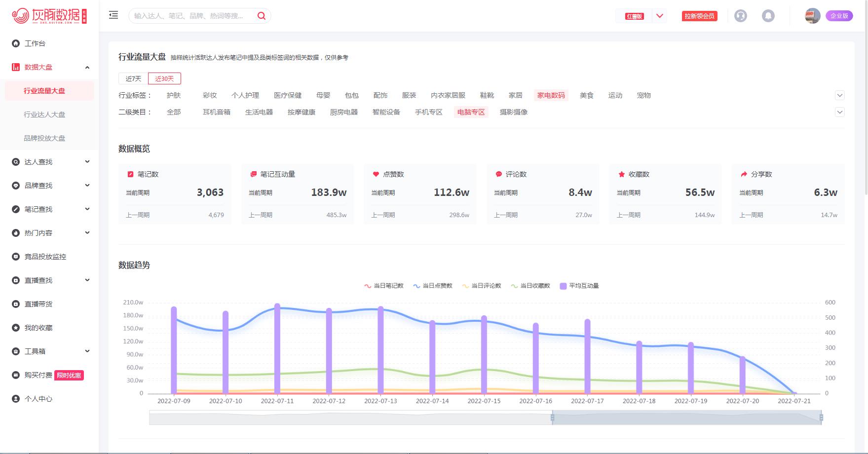Open the customer service headset icon

point(741,16)
